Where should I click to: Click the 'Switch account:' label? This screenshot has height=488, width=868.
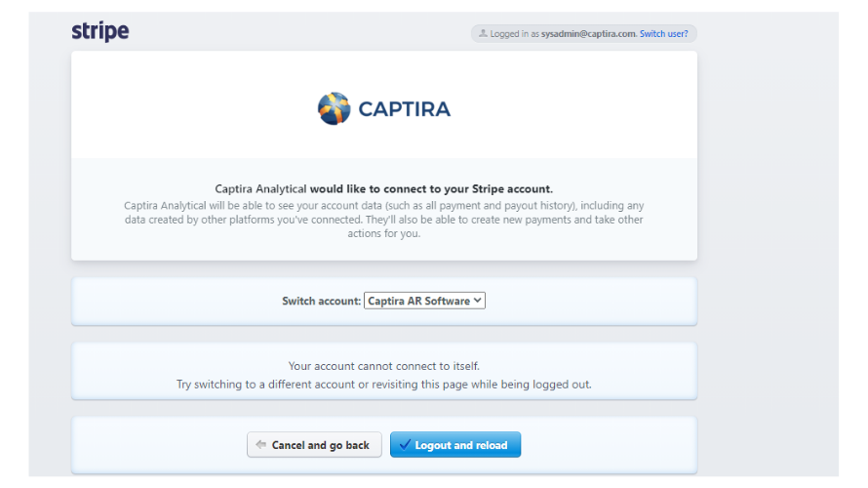(x=321, y=302)
